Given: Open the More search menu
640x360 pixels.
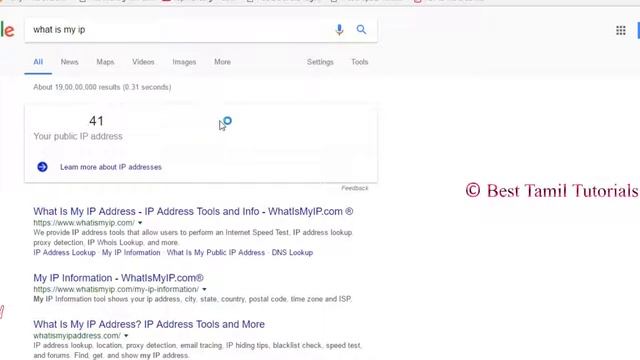Looking at the screenshot, I should coord(222,62).
